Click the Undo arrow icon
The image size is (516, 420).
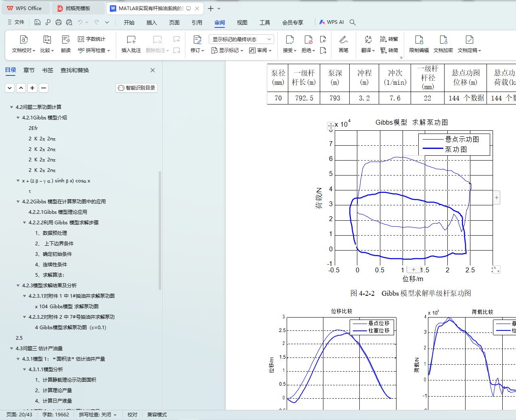pos(80,22)
